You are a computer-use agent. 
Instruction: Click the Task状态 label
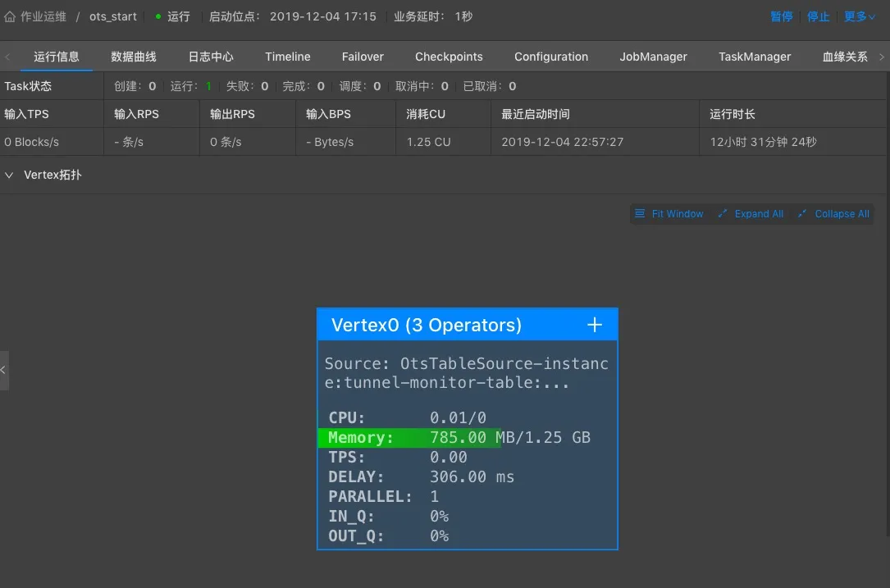(28, 86)
